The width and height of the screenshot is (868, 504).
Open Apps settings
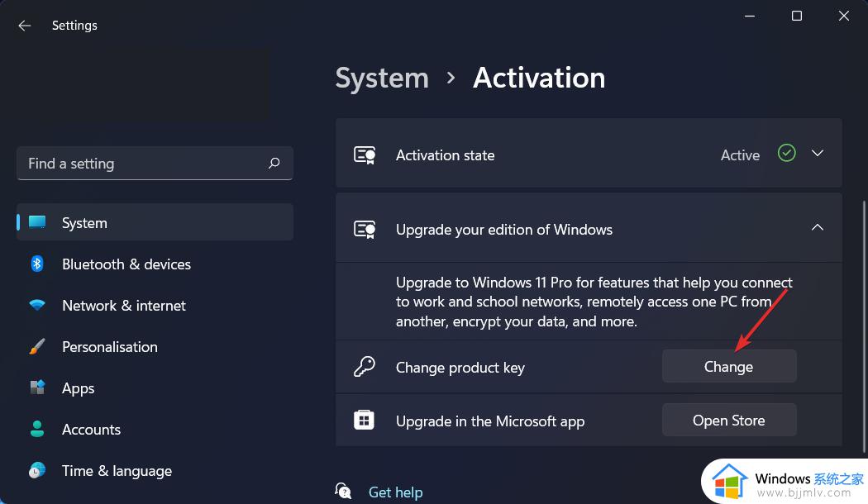[155, 388]
